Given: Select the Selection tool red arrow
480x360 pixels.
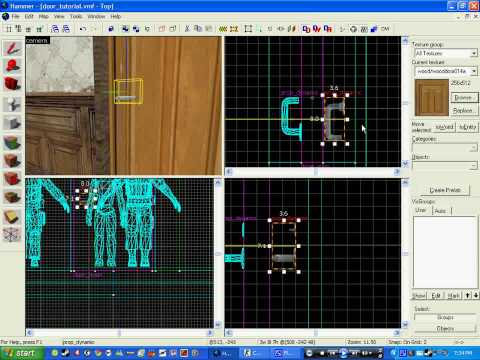Looking at the screenshot, I should tap(12, 49).
